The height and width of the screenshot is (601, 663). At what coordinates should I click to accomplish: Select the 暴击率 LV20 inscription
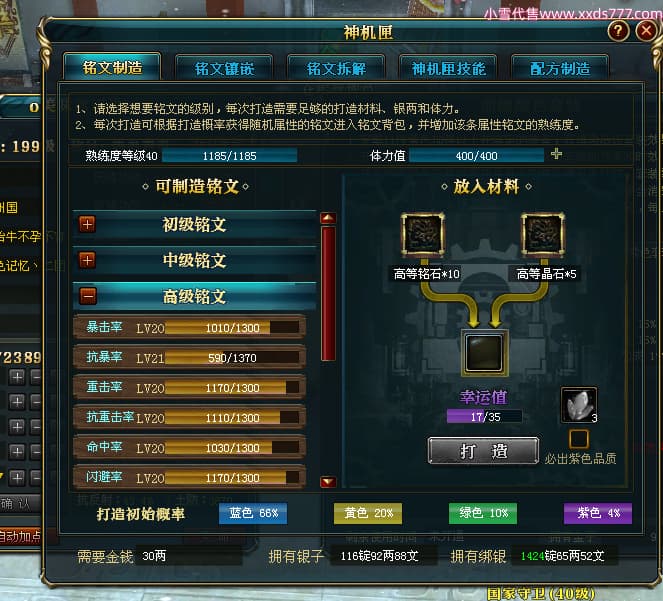click(x=189, y=327)
